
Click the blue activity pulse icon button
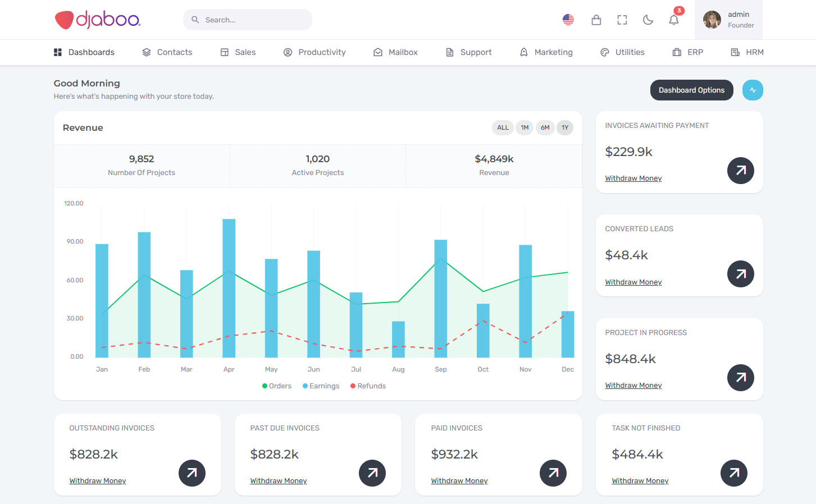pyautogui.click(x=753, y=90)
